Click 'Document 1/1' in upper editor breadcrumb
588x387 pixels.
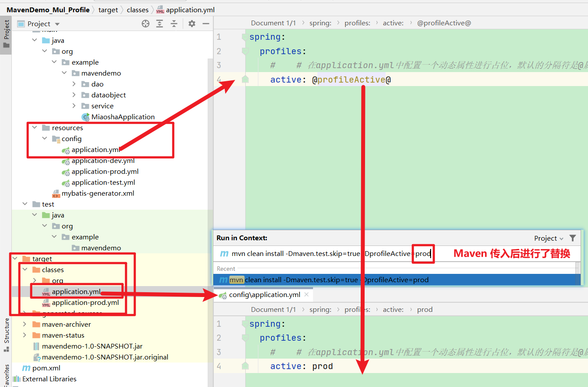coord(273,23)
